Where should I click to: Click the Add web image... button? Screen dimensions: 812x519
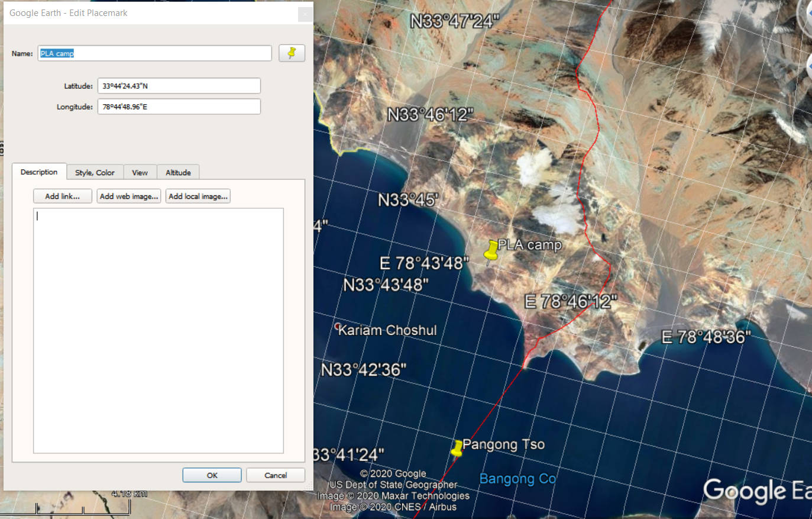pyautogui.click(x=129, y=196)
